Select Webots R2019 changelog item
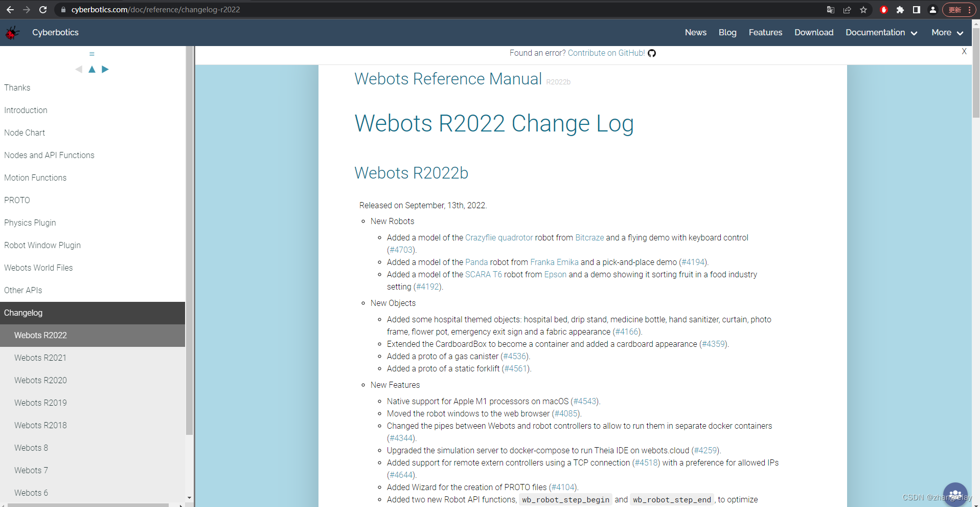 (93, 403)
